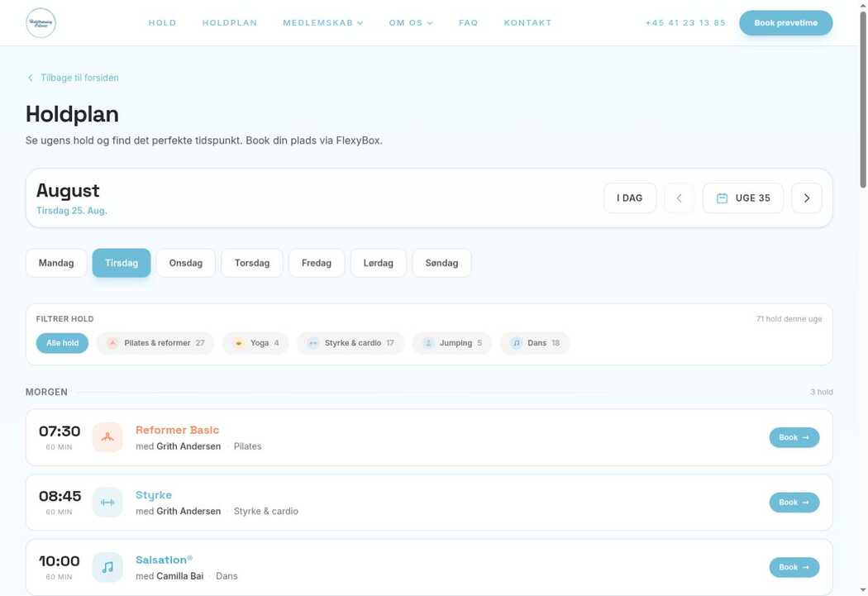Click the music note icon for Salsation
Image resolution: width=868 pixels, height=596 pixels.
point(107,567)
